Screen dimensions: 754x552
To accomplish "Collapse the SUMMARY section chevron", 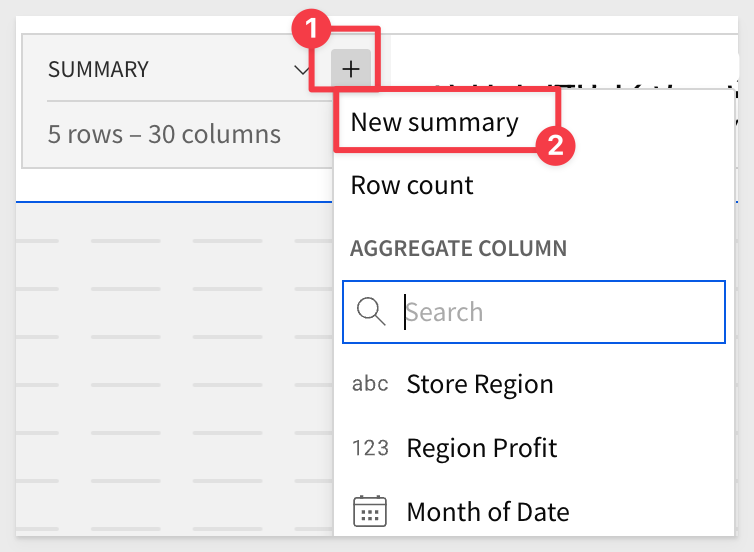I will point(302,70).
